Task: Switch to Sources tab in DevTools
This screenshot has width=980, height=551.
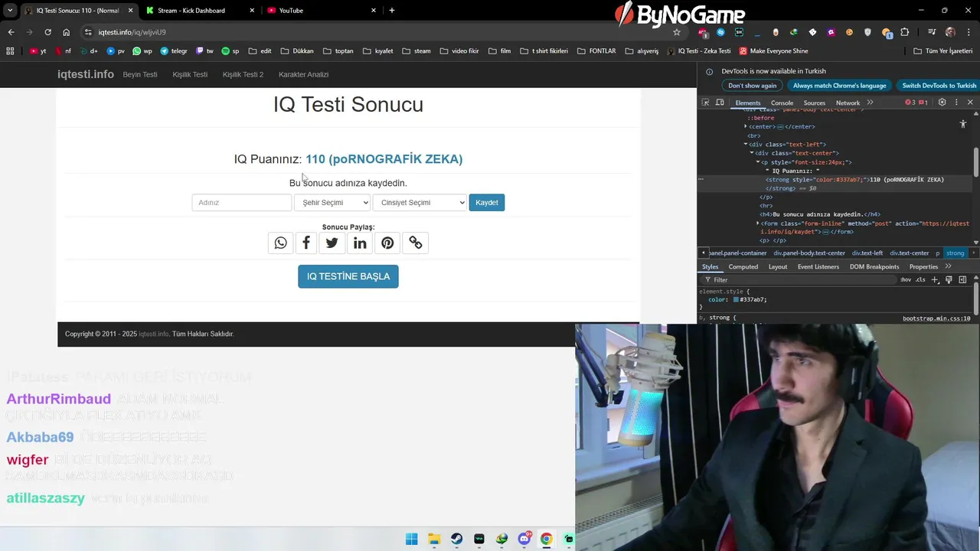Action: pyautogui.click(x=814, y=103)
